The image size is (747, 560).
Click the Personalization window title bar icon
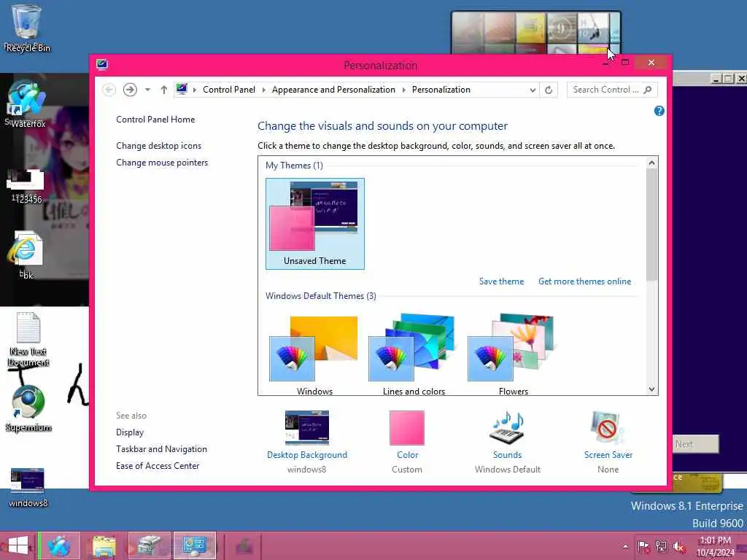(102, 64)
